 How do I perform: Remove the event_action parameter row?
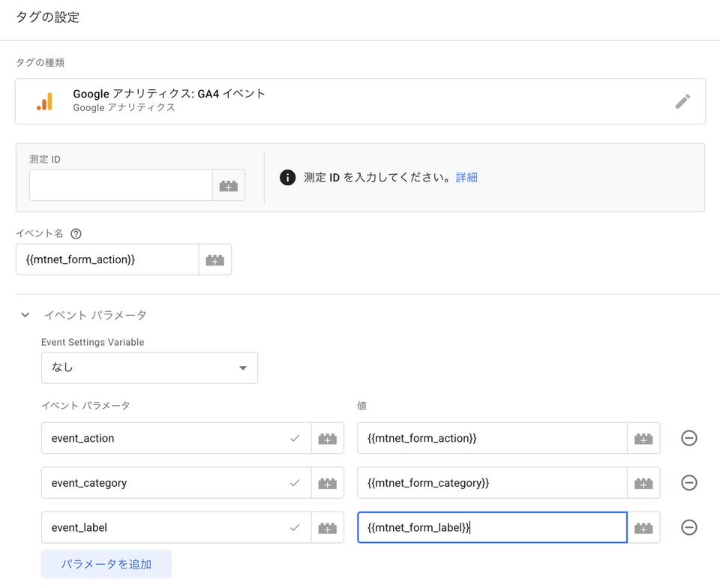pyautogui.click(x=688, y=438)
